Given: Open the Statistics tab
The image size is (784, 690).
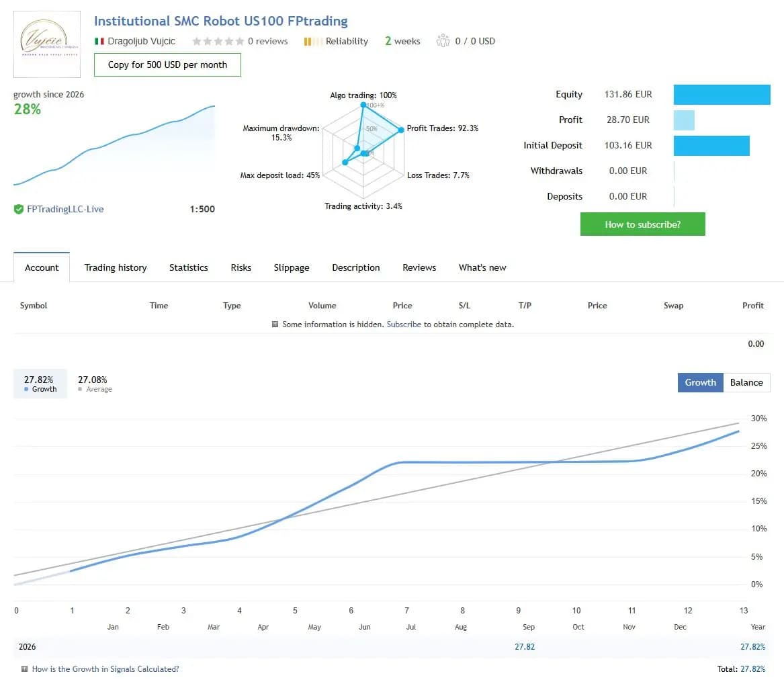Looking at the screenshot, I should [x=189, y=267].
